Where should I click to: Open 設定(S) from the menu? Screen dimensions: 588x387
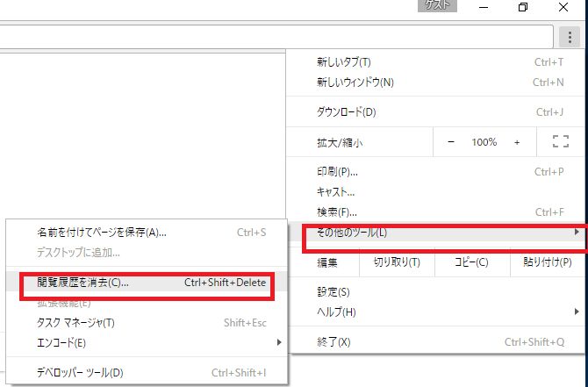[x=333, y=291]
